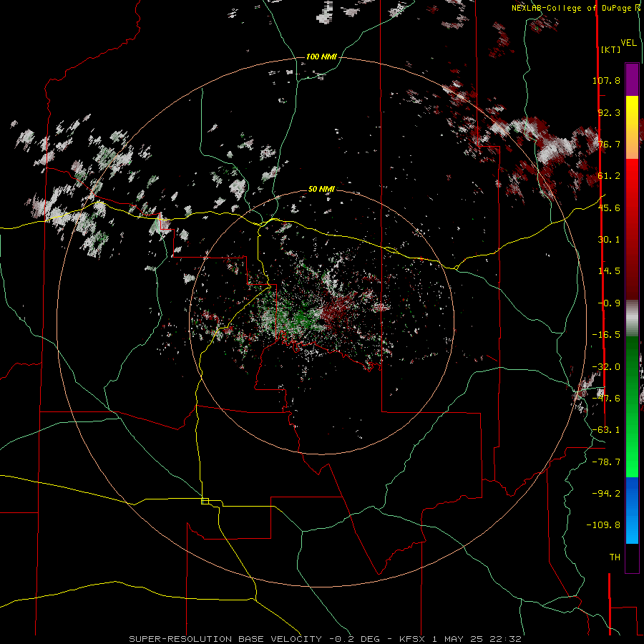Click the 30.1 legend value

609,240
